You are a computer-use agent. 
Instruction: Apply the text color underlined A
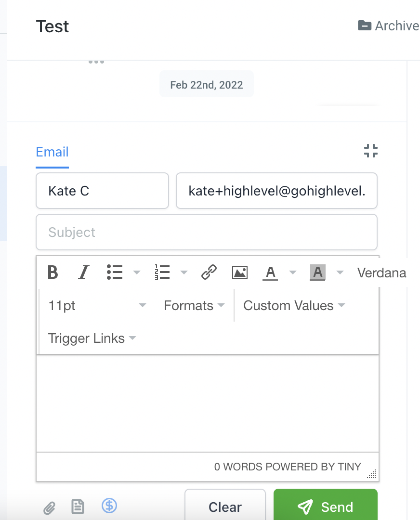click(x=270, y=272)
